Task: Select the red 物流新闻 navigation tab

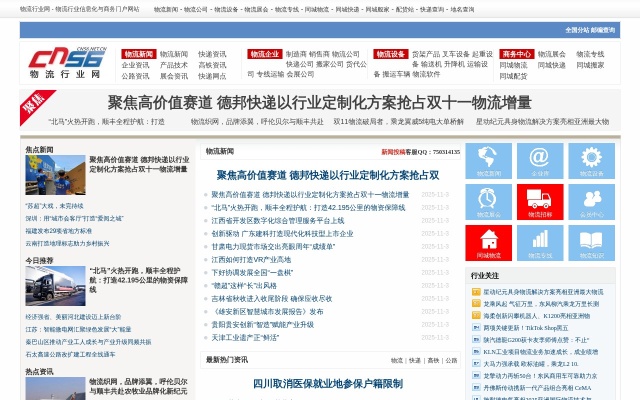Action: point(138,54)
